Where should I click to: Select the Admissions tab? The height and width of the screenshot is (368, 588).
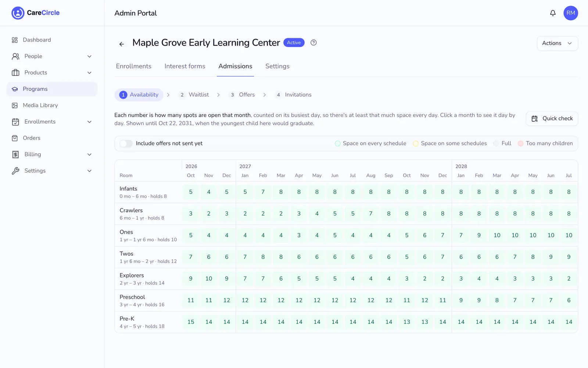235,66
